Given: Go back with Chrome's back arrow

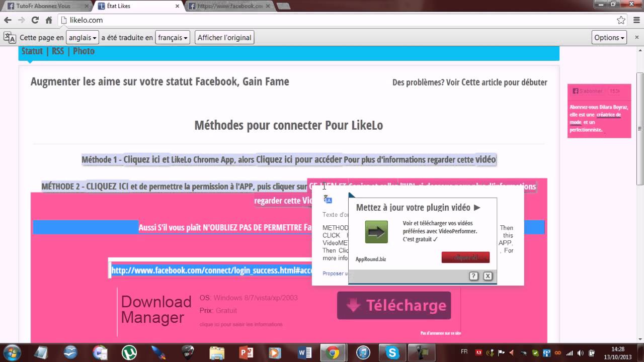Looking at the screenshot, I should (8, 20).
